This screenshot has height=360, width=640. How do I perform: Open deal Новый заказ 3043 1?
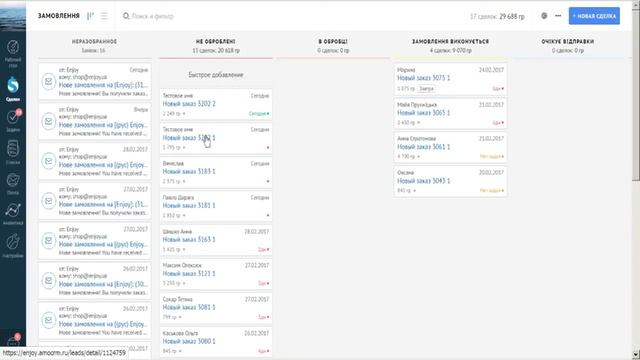(x=424, y=180)
